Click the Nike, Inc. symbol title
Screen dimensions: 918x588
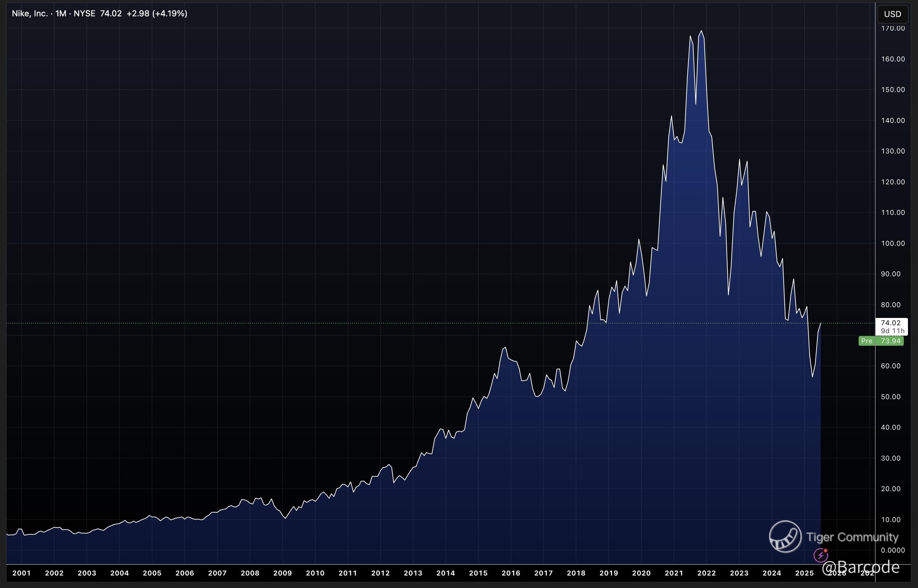pos(30,14)
